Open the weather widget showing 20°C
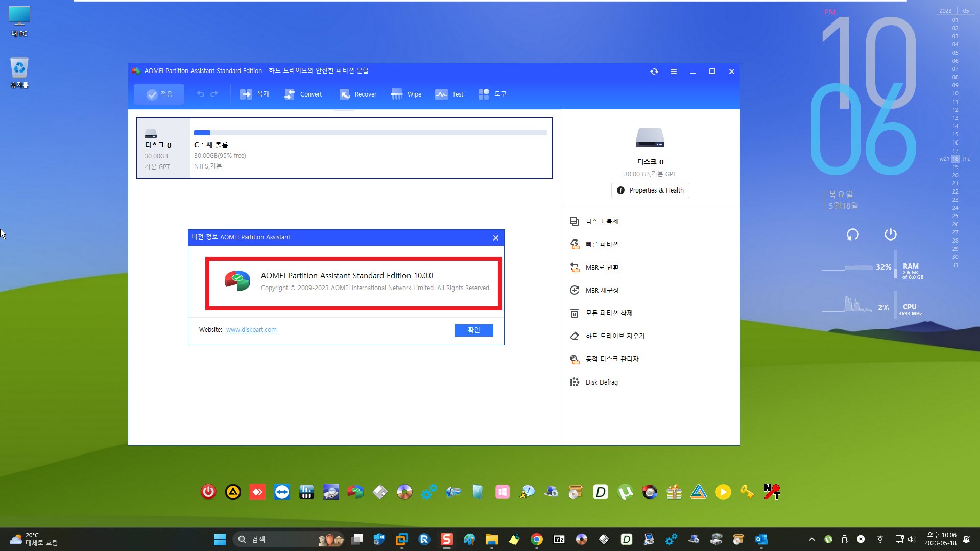The width and height of the screenshot is (980, 551). (34, 539)
